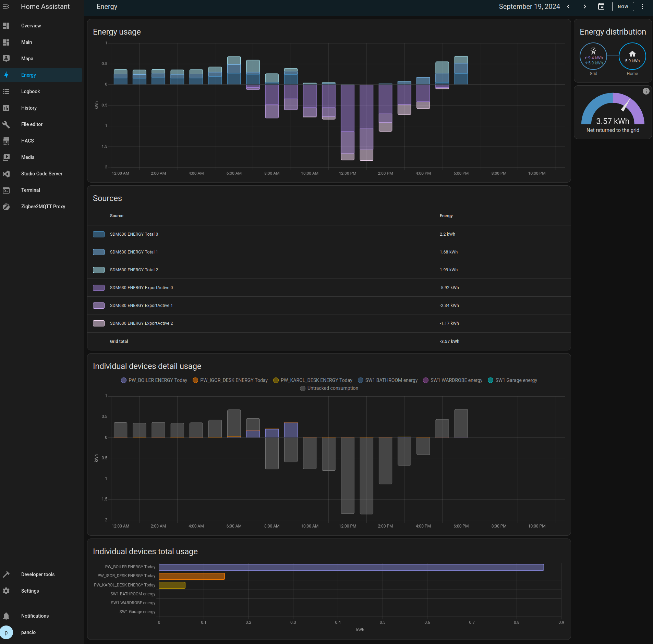Open the pancio user profile
The width and height of the screenshot is (653, 644).
[28, 632]
